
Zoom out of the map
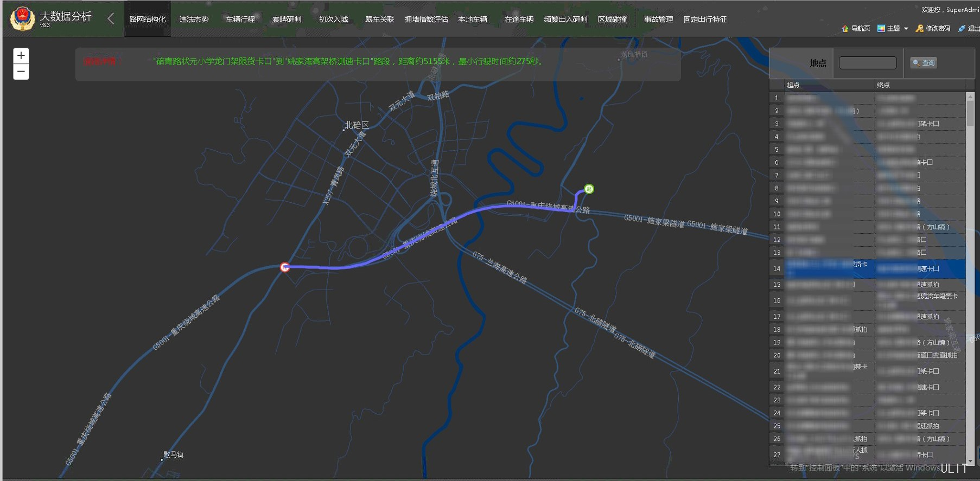coord(21,72)
